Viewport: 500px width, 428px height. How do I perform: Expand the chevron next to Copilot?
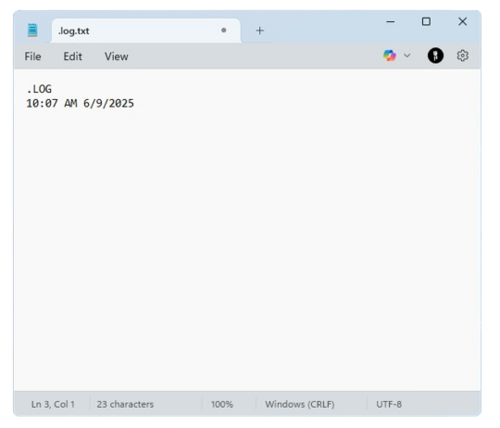[407, 55]
